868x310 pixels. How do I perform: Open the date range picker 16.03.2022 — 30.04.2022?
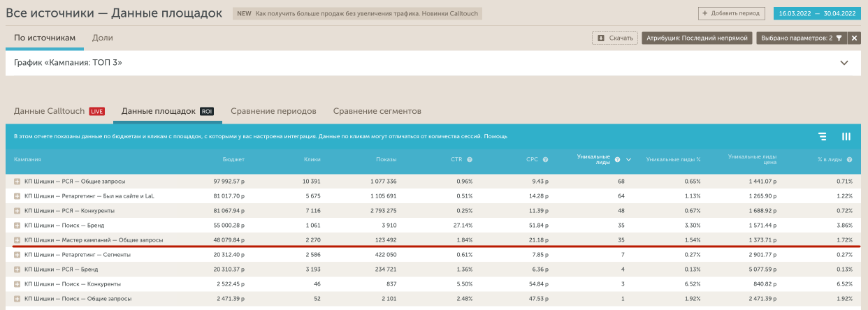pos(816,13)
